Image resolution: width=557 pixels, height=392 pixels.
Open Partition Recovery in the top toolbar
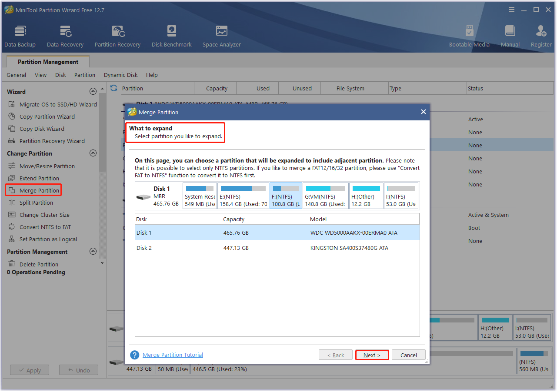(117, 36)
